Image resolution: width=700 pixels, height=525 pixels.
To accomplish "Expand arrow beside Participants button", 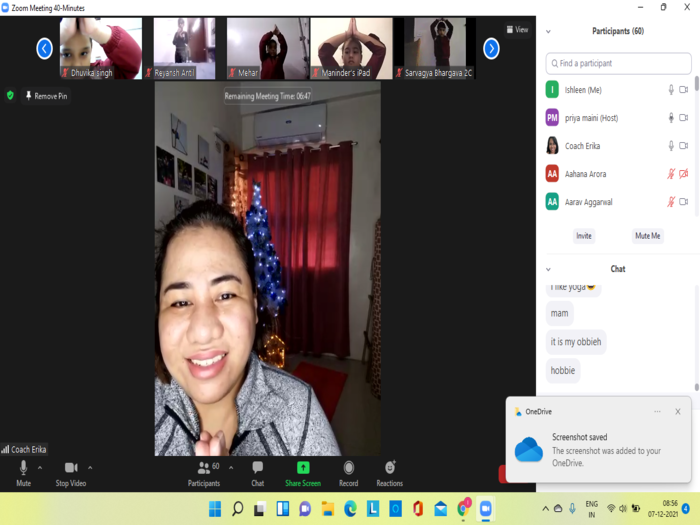I will pyautogui.click(x=231, y=468).
